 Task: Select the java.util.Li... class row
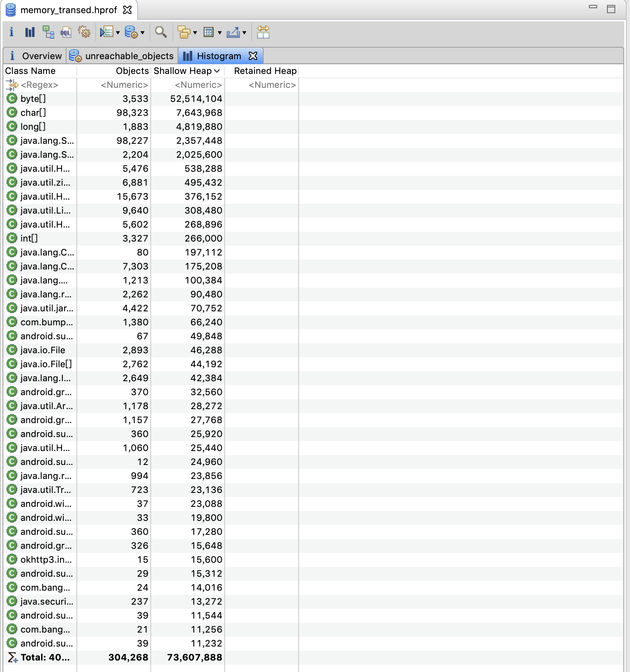(313, 210)
